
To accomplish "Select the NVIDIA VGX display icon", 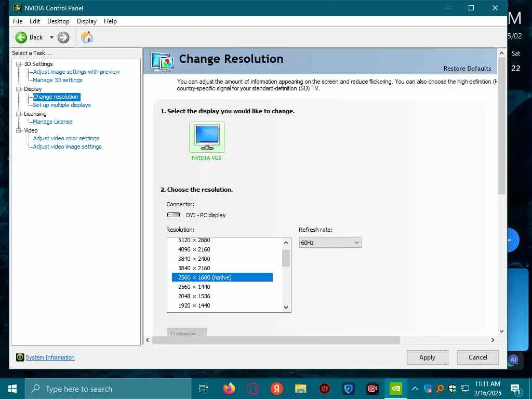I will click(x=207, y=137).
